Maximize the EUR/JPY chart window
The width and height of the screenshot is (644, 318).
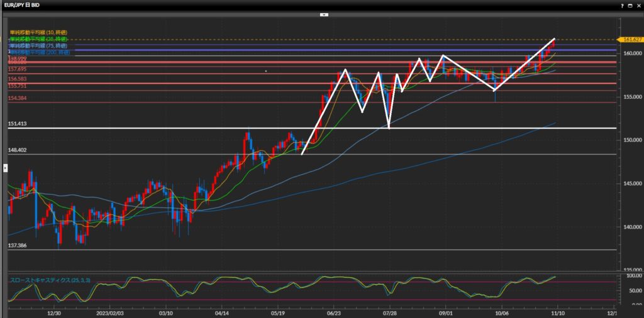pyautogui.click(x=630, y=5)
